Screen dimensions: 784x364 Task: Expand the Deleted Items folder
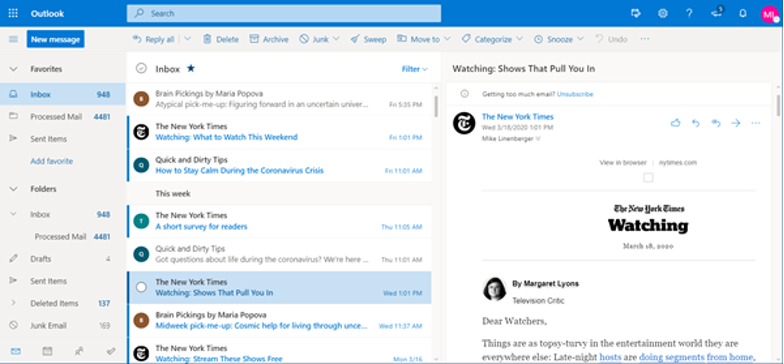click(14, 303)
